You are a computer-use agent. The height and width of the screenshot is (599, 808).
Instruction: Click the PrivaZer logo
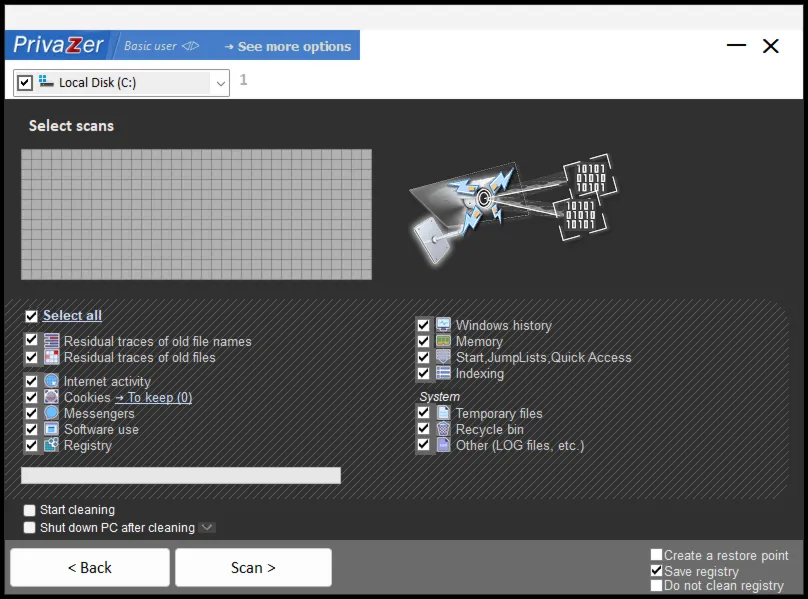pos(58,45)
